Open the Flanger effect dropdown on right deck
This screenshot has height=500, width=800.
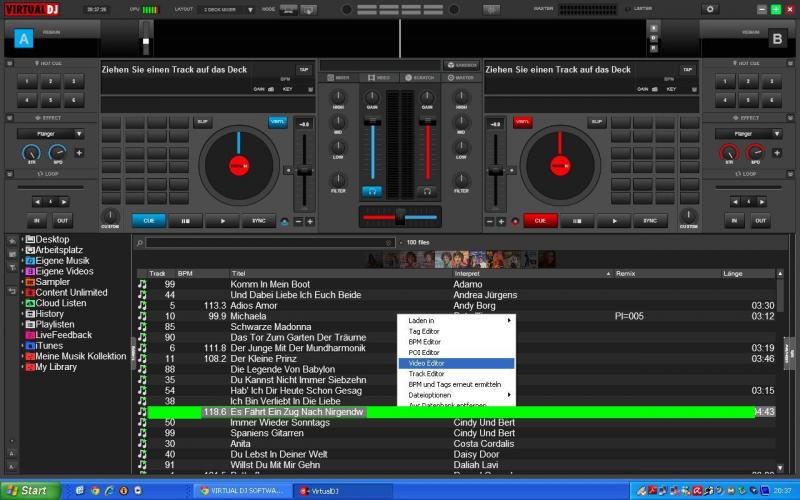tap(748, 134)
